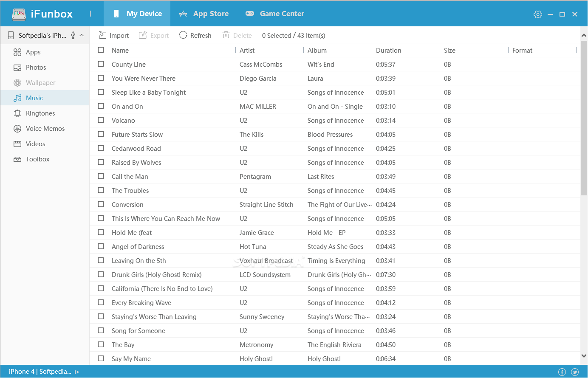Click the device phone icon in sidebar header
588x378 pixels.
[x=11, y=36]
